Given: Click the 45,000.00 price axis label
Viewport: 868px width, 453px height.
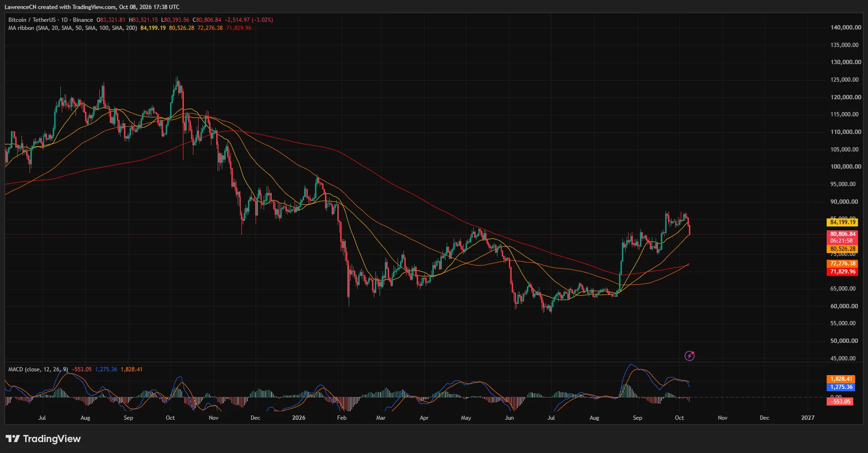Looking at the screenshot, I should click(x=843, y=359).
